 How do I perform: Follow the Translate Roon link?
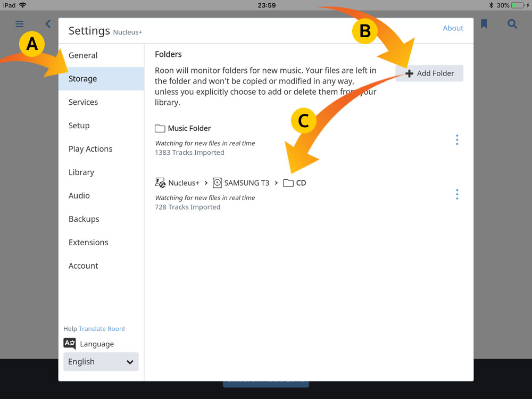point(101,329)
